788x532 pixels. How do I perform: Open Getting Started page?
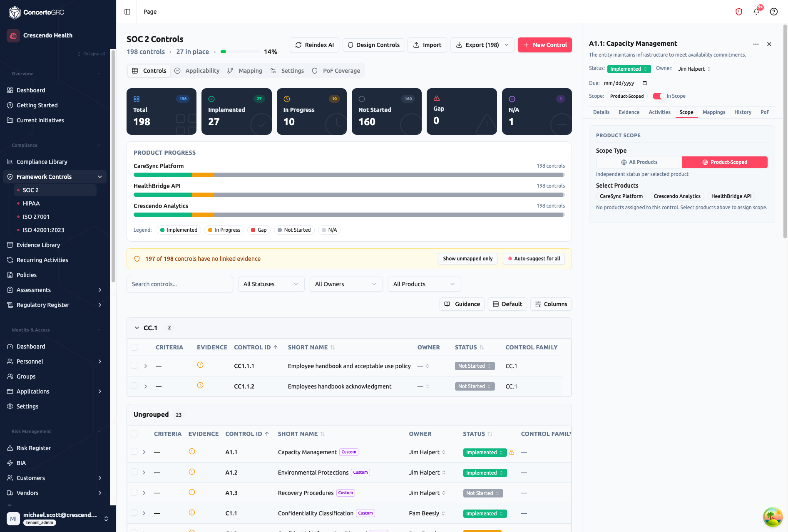37,105
